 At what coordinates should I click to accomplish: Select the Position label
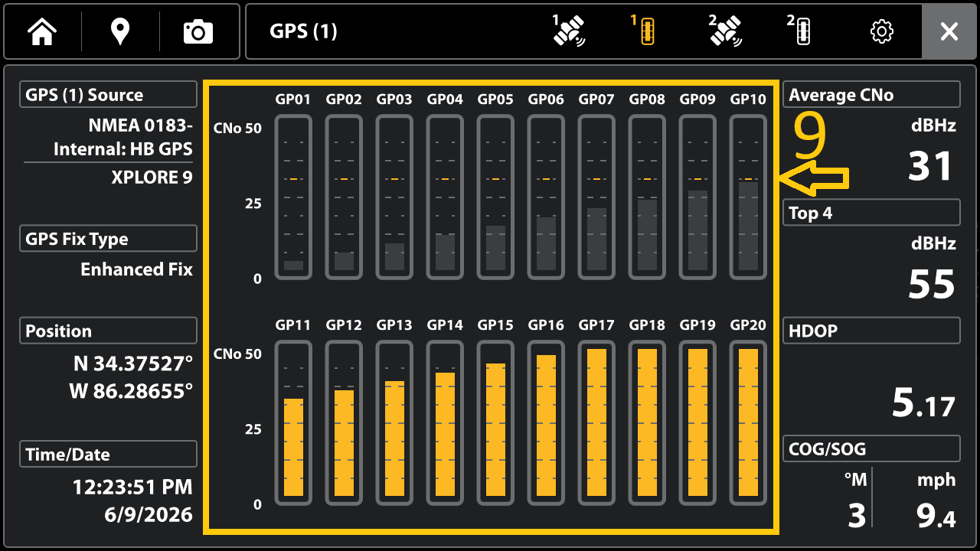click(108, 331)
